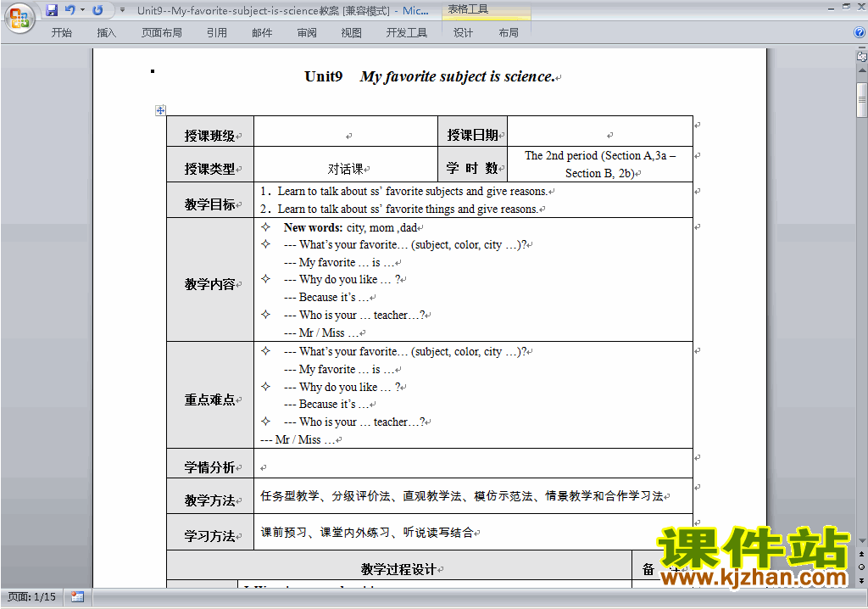Switch to the 视图 tab
Viewport: 868px width, 609px height.
352,33
